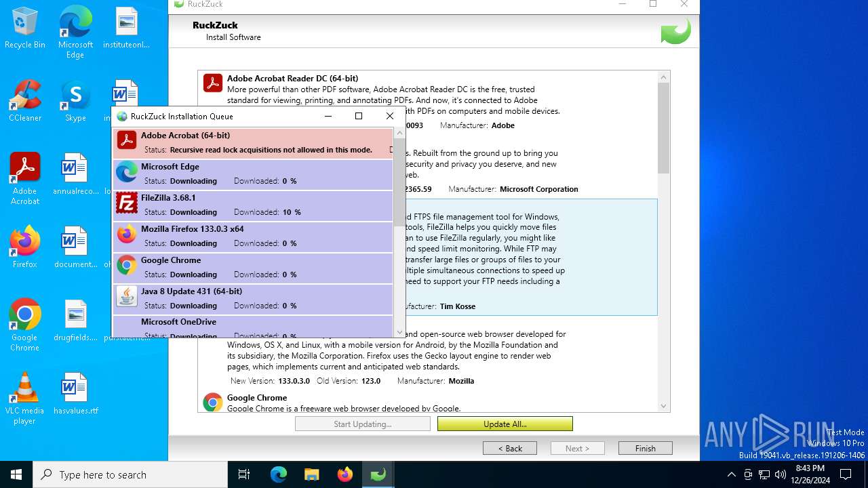Select 'Mozilla Firefox 133.0.3 x64' queue entry
The image size is (868, 488).
(253, 237)
